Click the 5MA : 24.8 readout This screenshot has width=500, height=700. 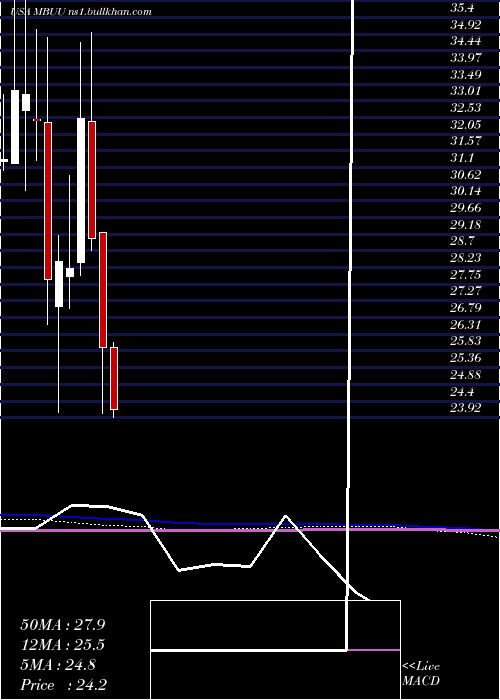pyautogui.click(x=58, y=665)
